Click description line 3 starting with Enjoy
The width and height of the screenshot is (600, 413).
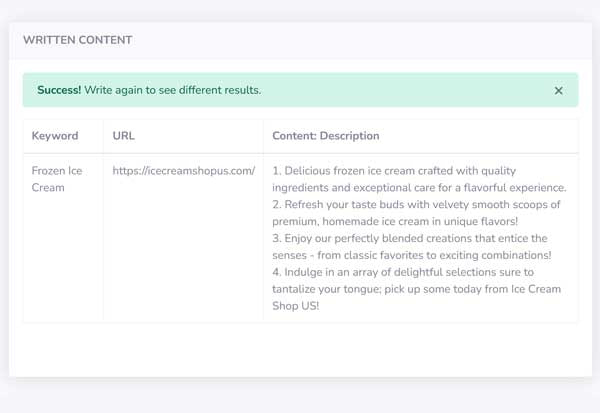[x=410, y=238]
